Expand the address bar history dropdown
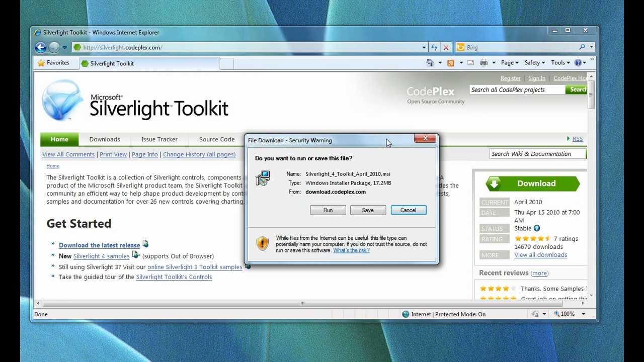 point(424,47)
